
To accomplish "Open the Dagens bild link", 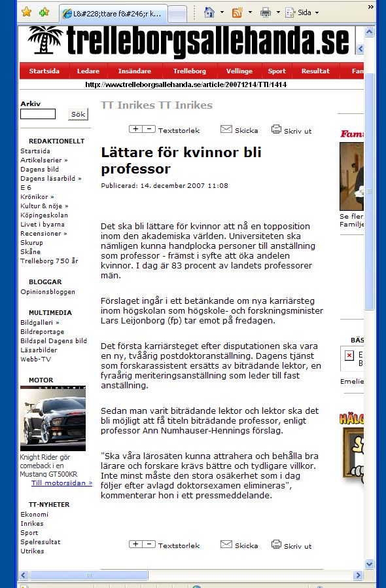I will click(40, 169).
